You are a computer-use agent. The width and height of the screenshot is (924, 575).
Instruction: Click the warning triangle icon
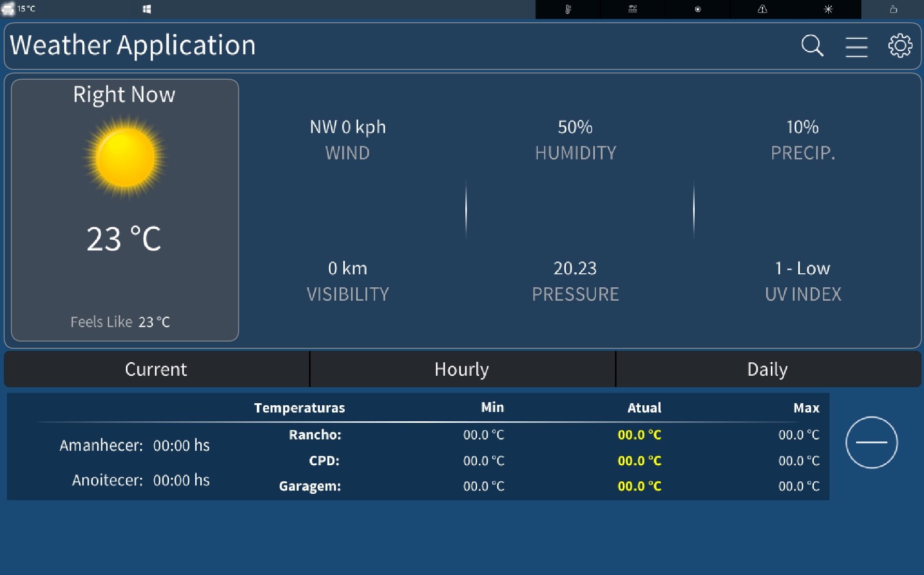point(762,9)
